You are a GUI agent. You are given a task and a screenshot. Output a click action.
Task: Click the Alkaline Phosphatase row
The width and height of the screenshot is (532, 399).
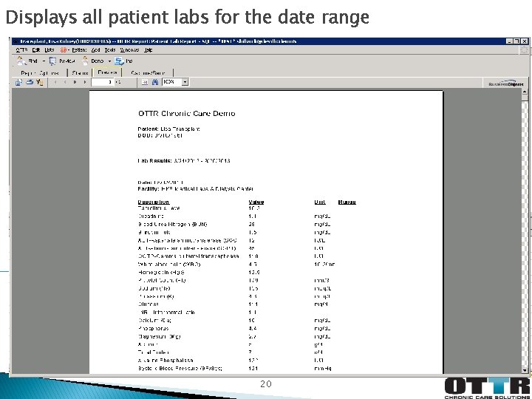coord(231,361)
